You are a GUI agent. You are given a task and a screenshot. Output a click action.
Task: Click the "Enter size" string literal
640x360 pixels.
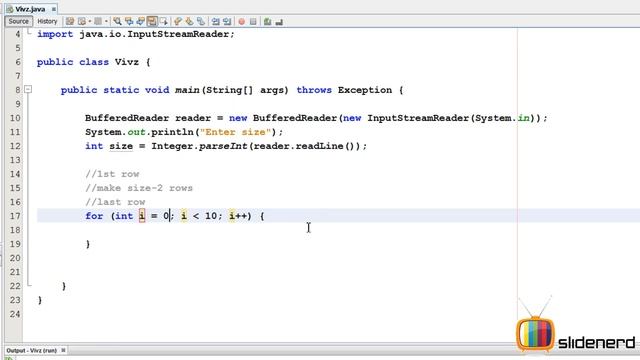235,132
